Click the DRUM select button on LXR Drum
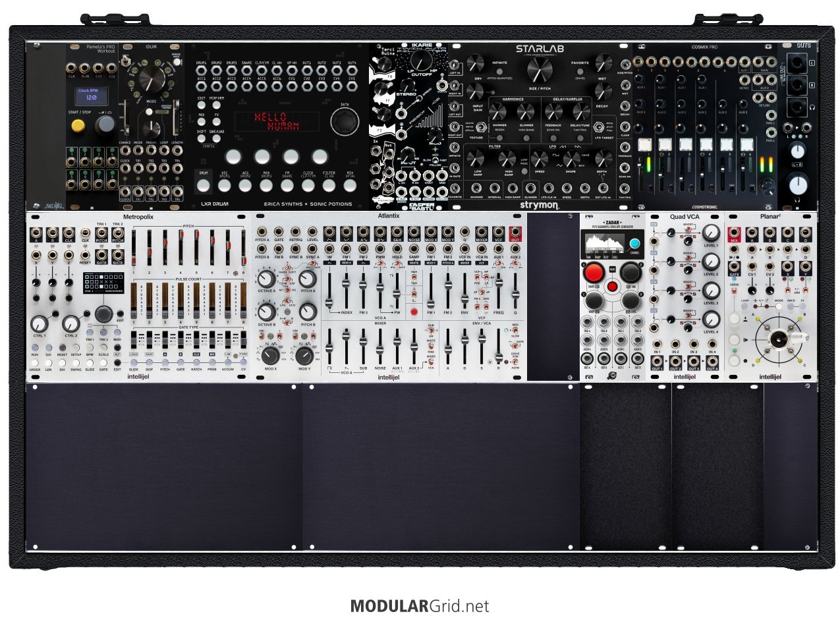Image resolution: width=840 pixels, height=620 pixels. [204, 186]
